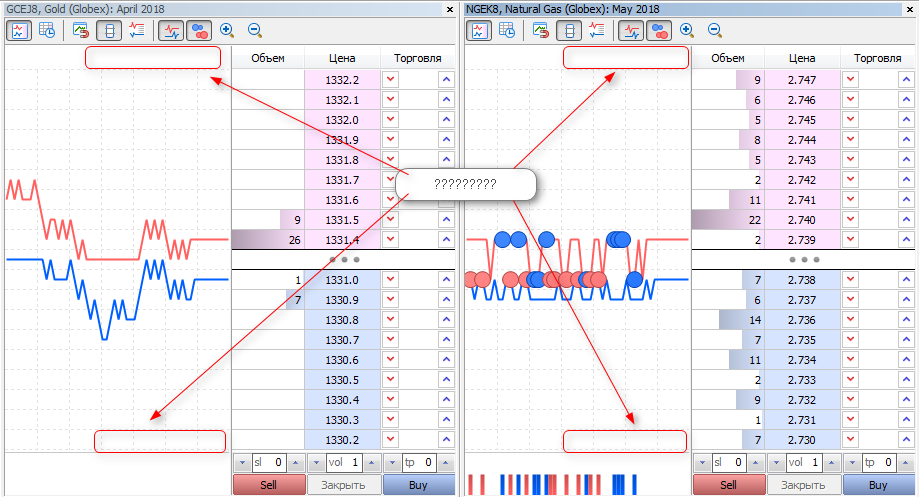Click the Закрыть button in Gold window
919x497 pixels.
[x=343, y=485]
